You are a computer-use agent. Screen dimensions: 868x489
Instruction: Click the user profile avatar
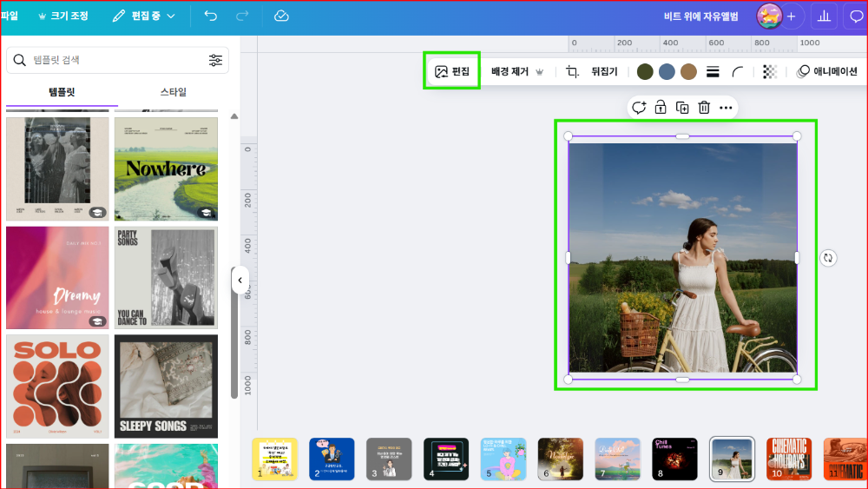(x=769, y=16)
